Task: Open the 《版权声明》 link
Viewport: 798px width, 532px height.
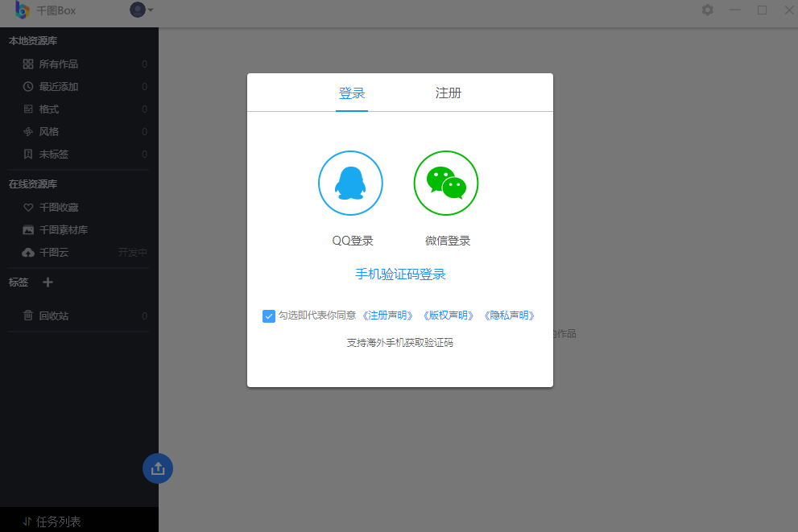Action: (x=449, y=315)
